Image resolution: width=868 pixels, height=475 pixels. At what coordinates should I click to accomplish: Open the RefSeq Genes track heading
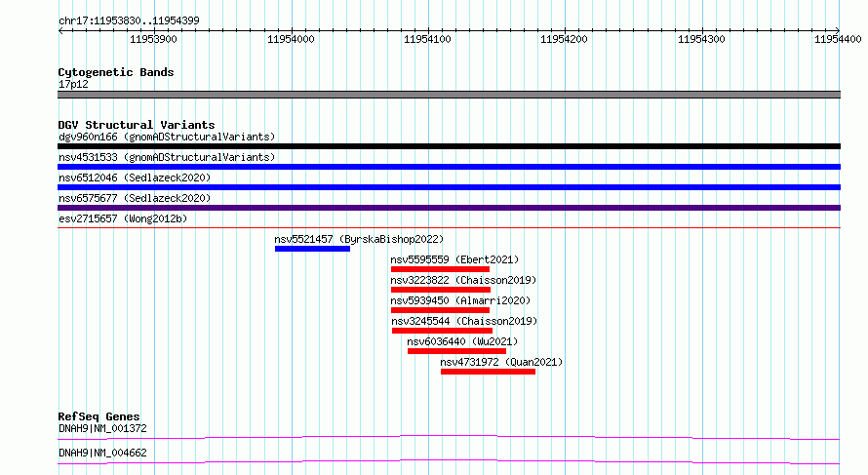click(99, 416)
